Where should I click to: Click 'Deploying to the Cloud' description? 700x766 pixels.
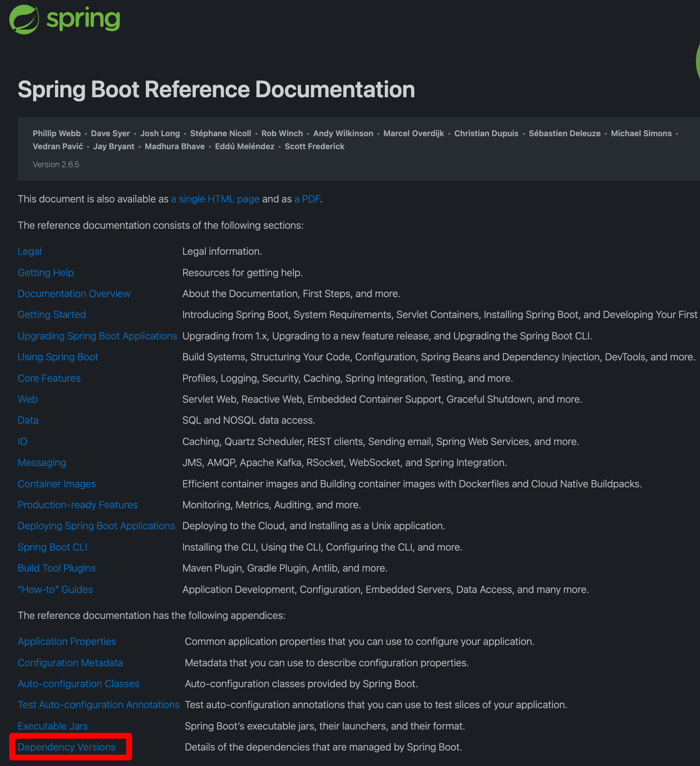[x=314, y=526]
